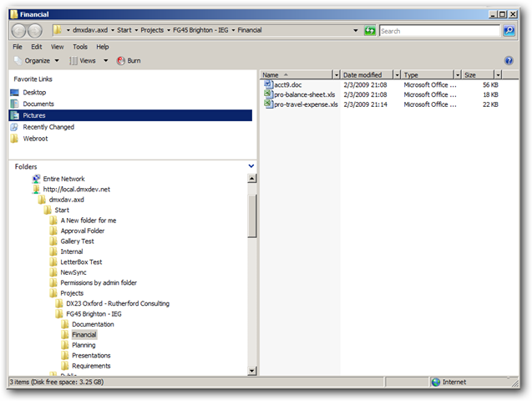Screen dimensions: 532x401
Task: Click the 56 KB size of acct9.doc
Action: tap(490, 85)
